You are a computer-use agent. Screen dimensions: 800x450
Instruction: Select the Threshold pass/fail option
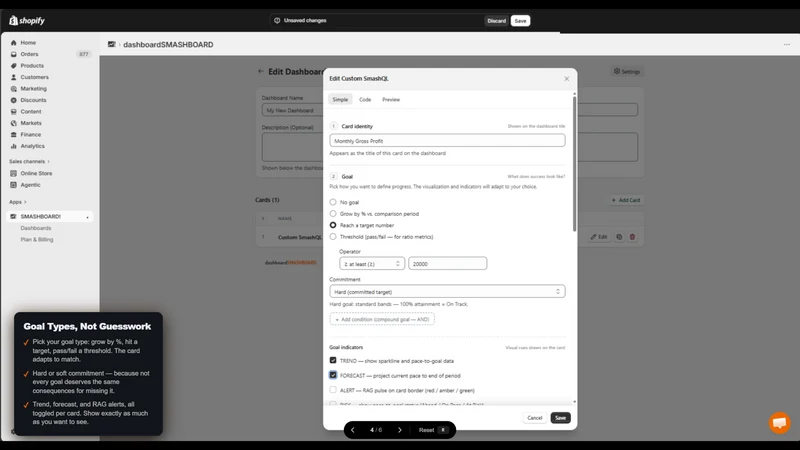click(333, 237)
